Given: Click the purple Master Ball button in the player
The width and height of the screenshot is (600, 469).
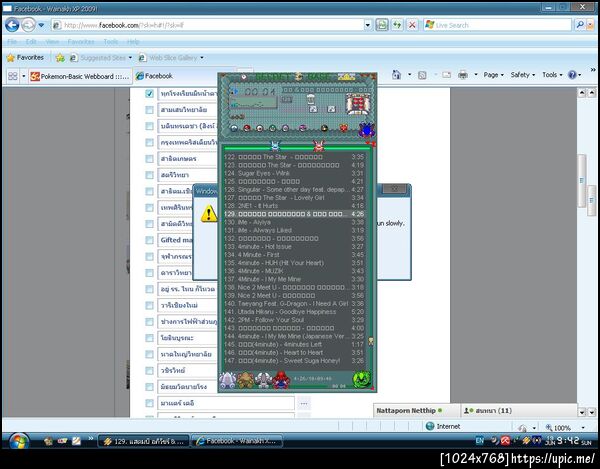Looking at the screenshot, I should pyautogui.click(x=303, y=128).
